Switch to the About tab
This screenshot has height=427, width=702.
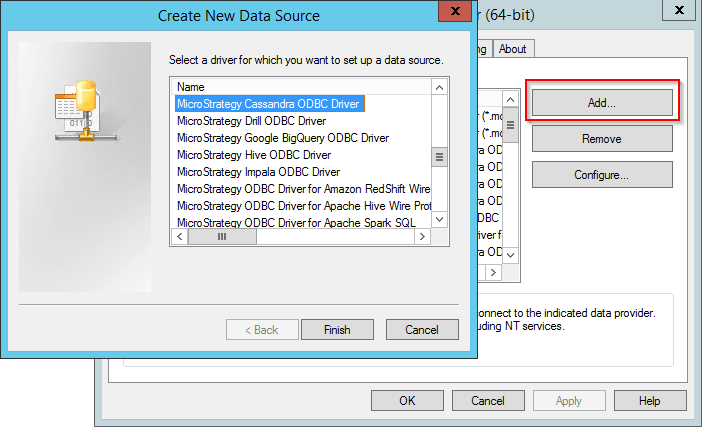512,49
